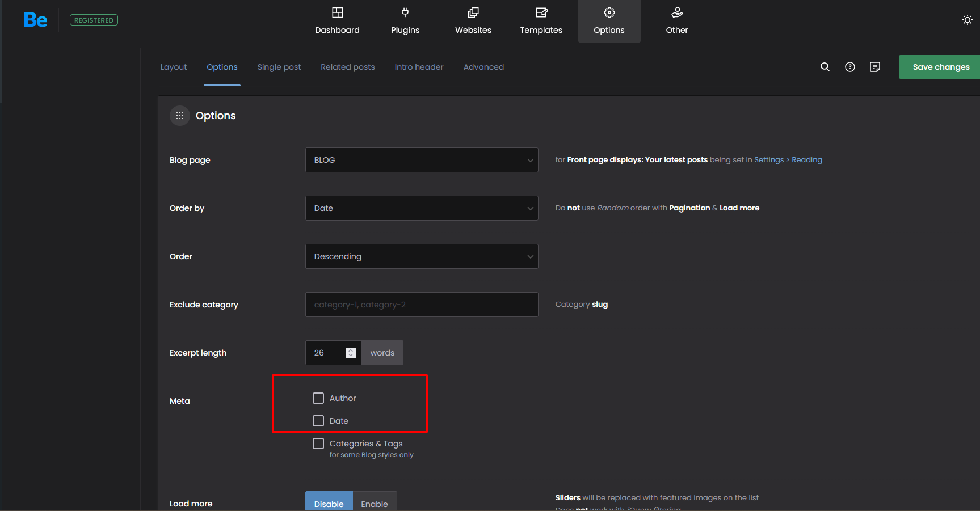Click 'for some Blog styles only' note
980x511 pixels.
tap(372, 455)
